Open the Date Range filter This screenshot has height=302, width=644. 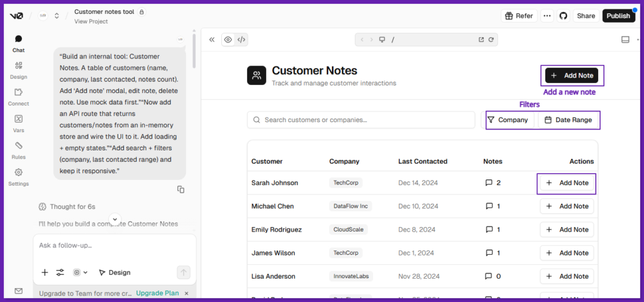568,120
